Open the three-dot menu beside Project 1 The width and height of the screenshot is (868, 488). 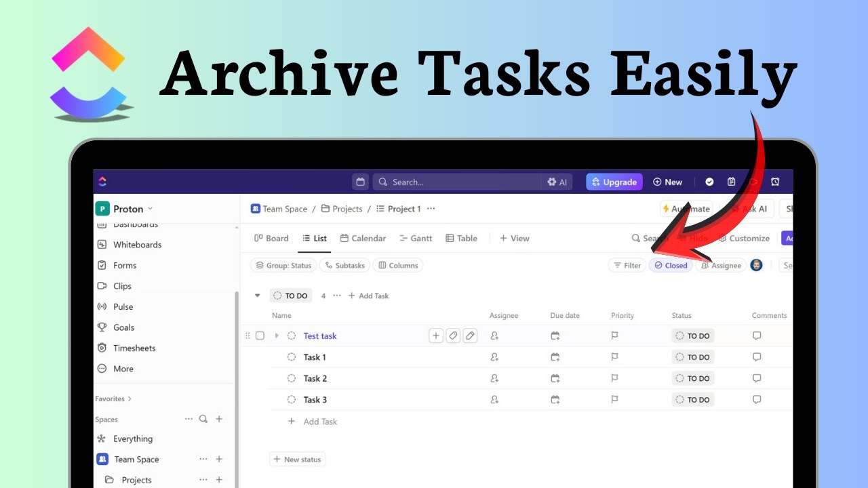click(x=431, y=209)
